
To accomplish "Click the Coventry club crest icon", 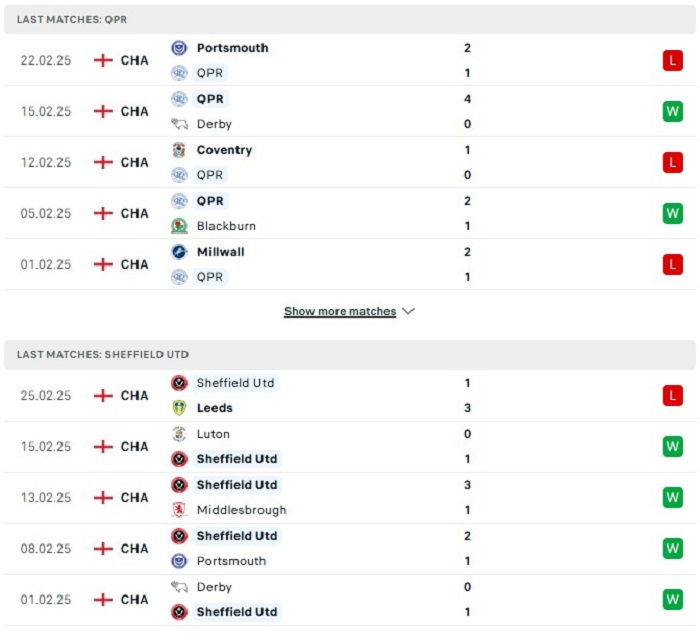I will (179, 150).
